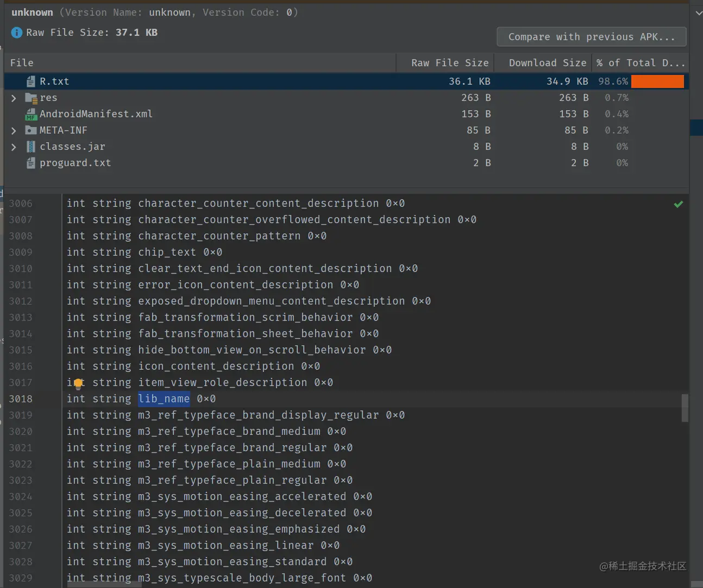Click m3_ref_typeface_brand_display_regular text
The height and width of the screenshot is (588, 703).
259,415
